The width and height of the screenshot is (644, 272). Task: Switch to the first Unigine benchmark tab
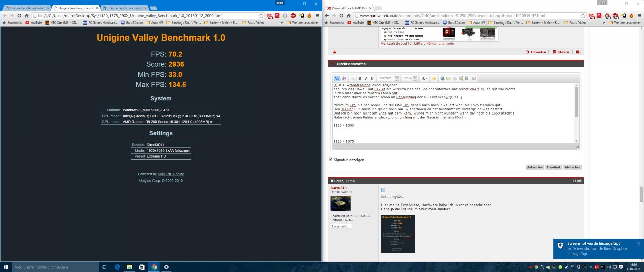pyautogui.click(x=27, y=8)
